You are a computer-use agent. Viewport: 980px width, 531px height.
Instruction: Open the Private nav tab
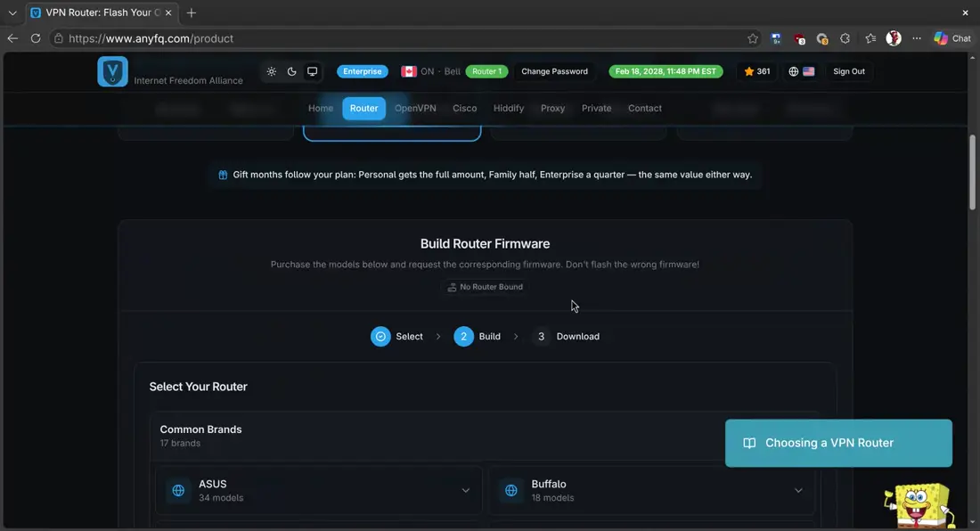pos(596,108)
